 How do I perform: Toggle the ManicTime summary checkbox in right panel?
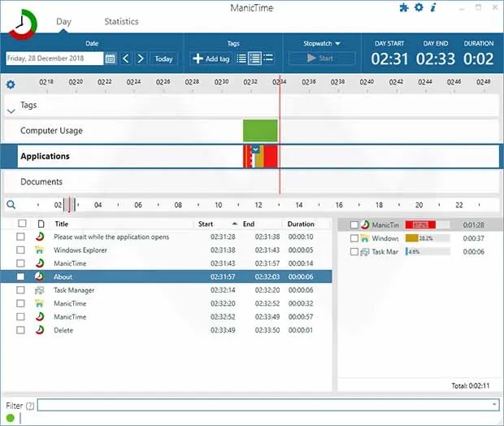coord(354,225)
